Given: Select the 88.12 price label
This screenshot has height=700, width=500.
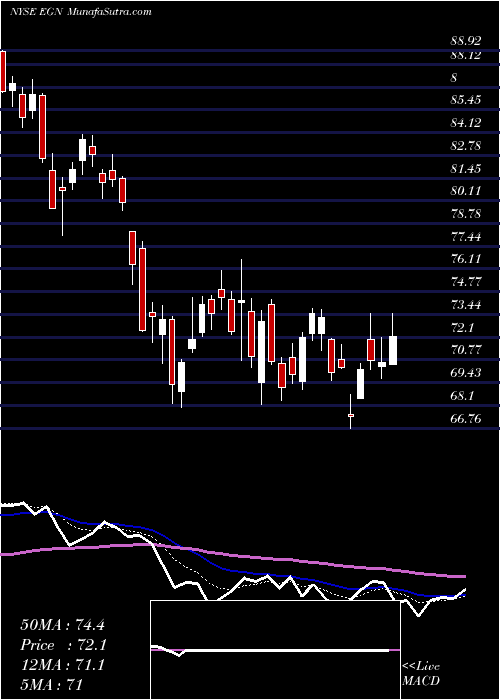Looking at the screenshot, I should (x=466, y=55).
